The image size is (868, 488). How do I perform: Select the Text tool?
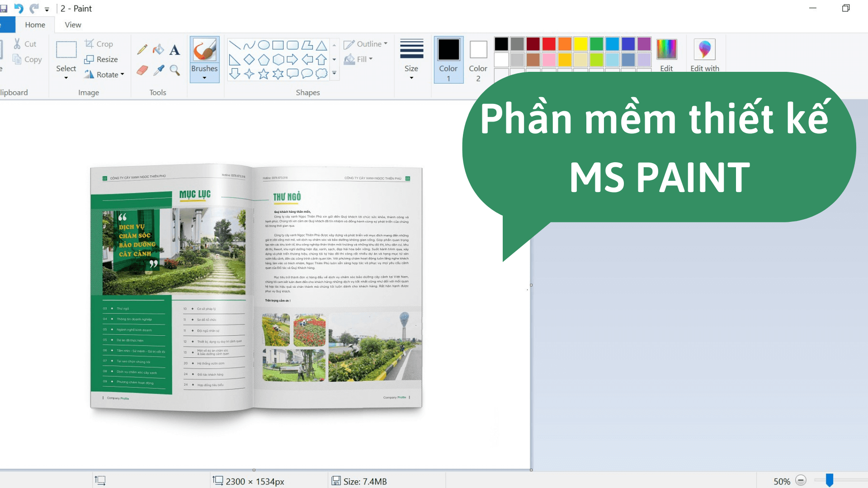point(175,50)
